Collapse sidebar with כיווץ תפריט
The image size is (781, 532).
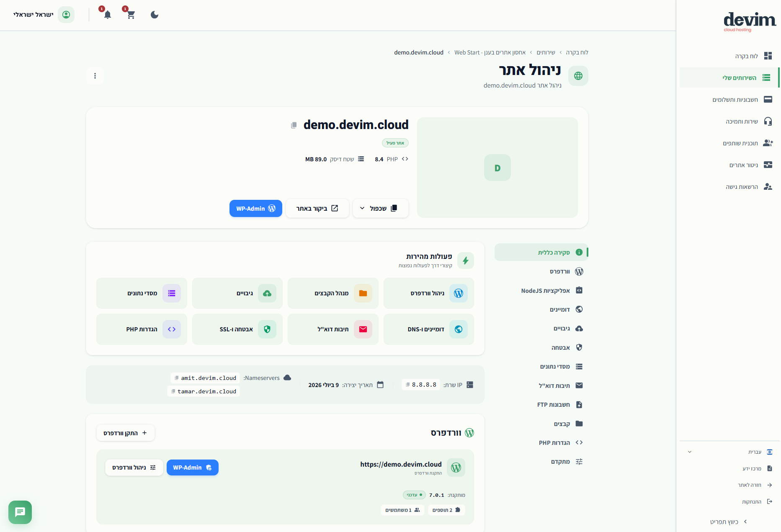tap(729, 522)
